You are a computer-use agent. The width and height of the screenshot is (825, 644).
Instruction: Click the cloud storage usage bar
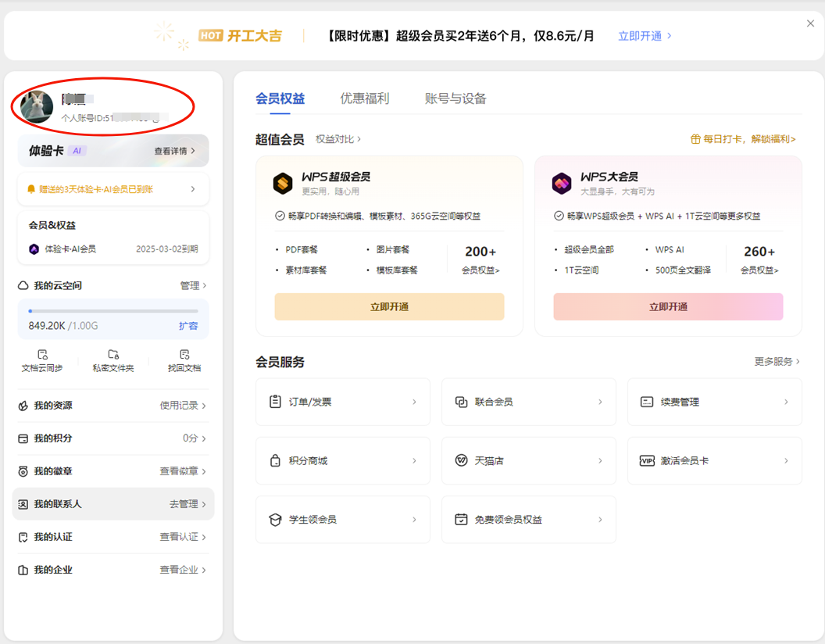113,311
